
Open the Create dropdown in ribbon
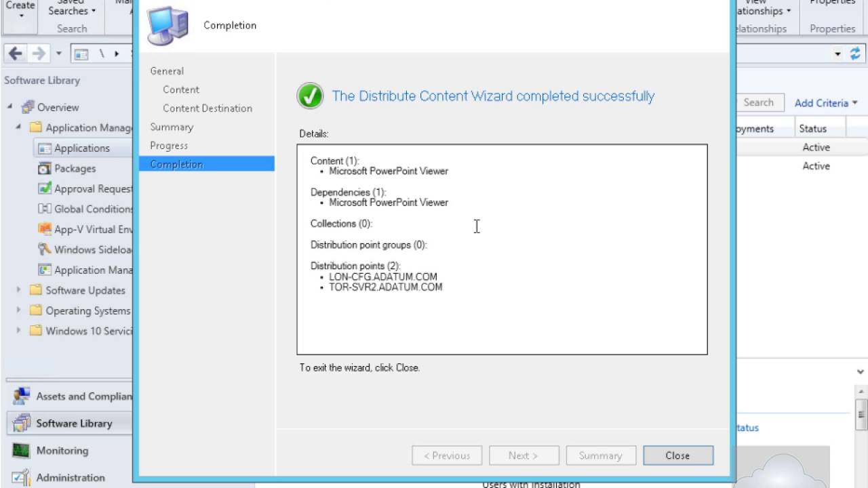[x=20, y=9]
